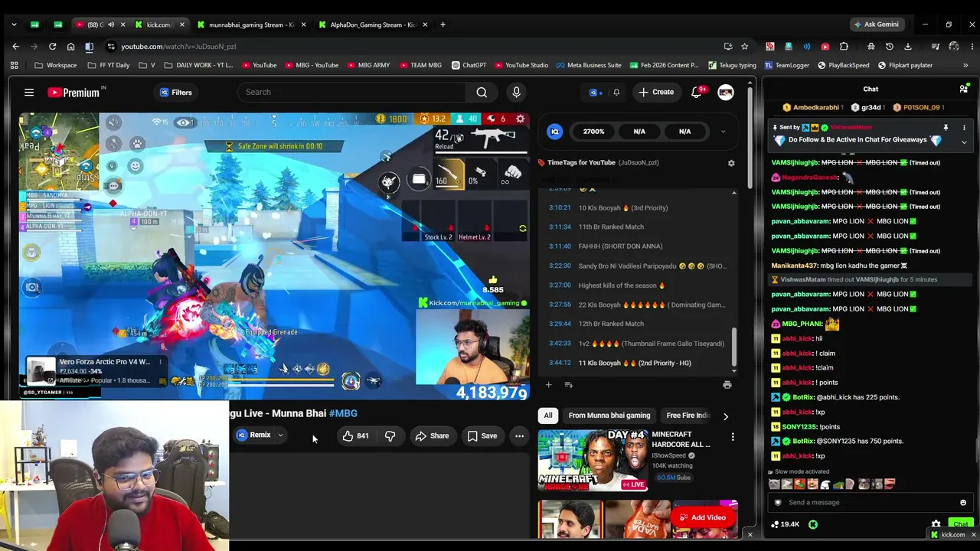Image resolution: width=980 pixels, height=551 pixels.
Task: Reload the current page
Action: point(52,46)
